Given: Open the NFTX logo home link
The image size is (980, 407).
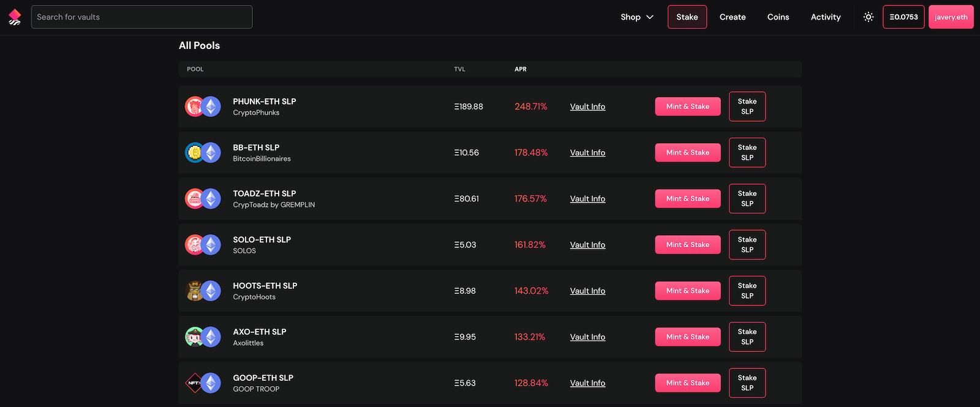Looking at the screenshot, I should pyautogui.click(x=15, y=17).
